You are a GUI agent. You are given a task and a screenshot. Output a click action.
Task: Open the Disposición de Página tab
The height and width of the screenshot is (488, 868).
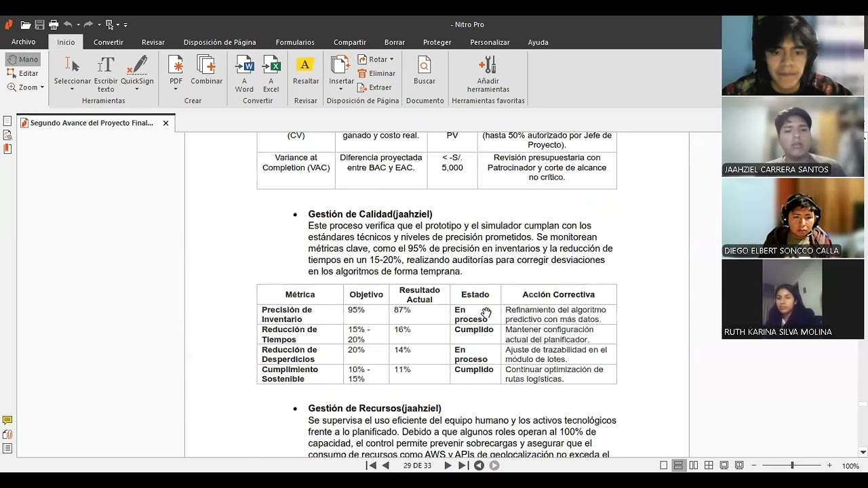(220, 42)
